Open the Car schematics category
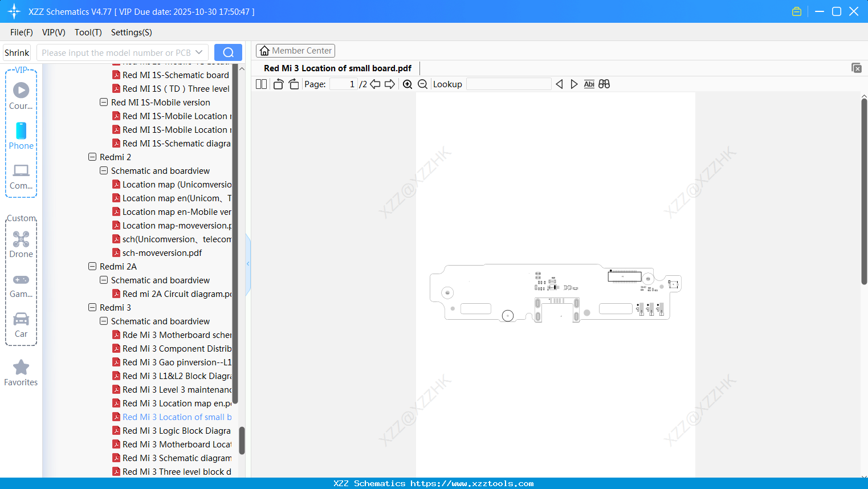 [x=21, y=325]
